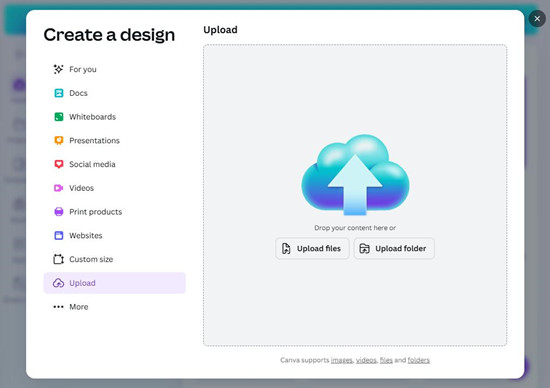This screenshot has width=550, height=388.
Task: Click the file icon on Upload files
Action: [x=286, y=248]
